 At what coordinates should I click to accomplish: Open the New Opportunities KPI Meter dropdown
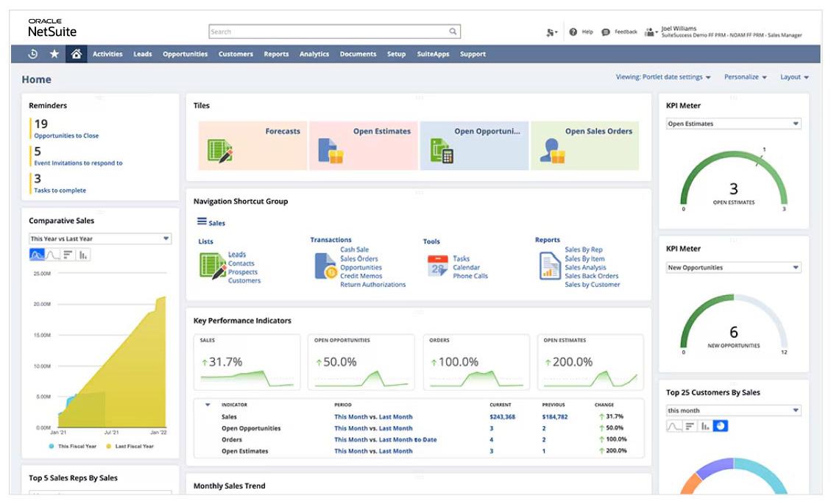tap(734, 268)
